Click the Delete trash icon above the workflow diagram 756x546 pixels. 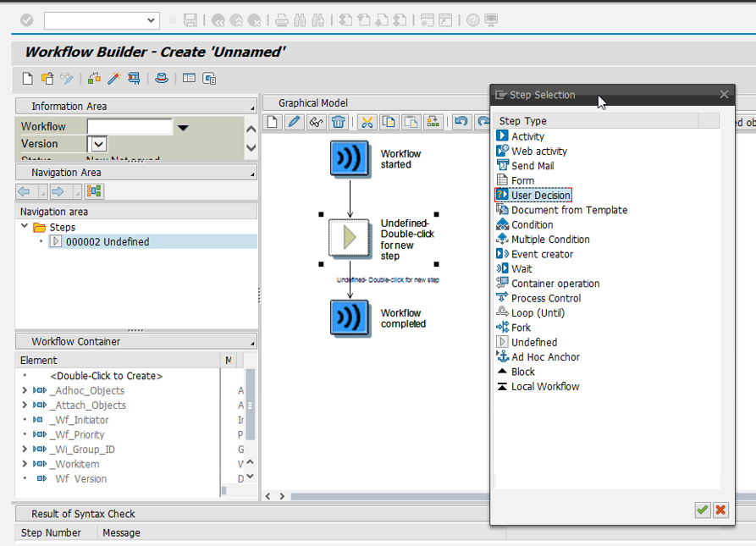339,122
